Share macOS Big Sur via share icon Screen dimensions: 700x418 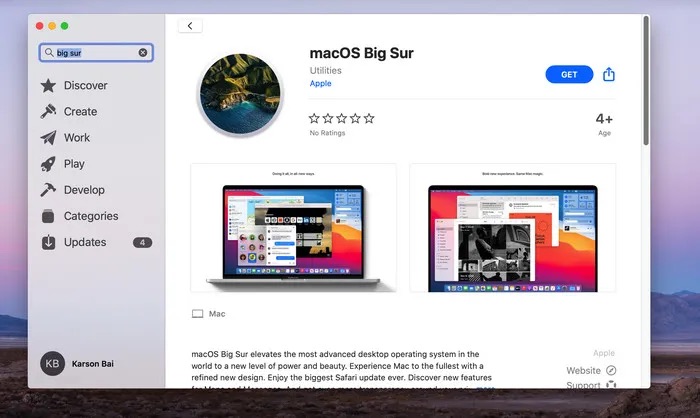pos(609,75)
